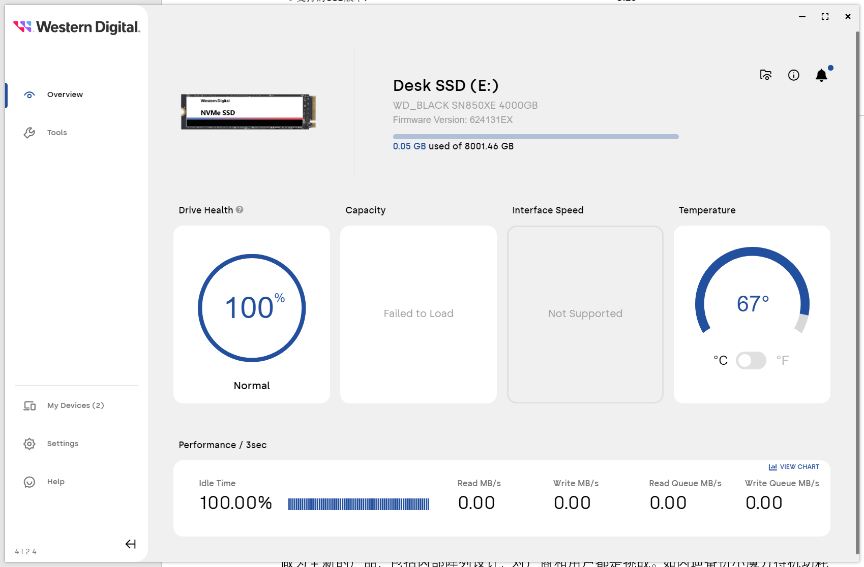
Task: Collapse the sidebar with arrow icon
Action: [x=130, y=544]
